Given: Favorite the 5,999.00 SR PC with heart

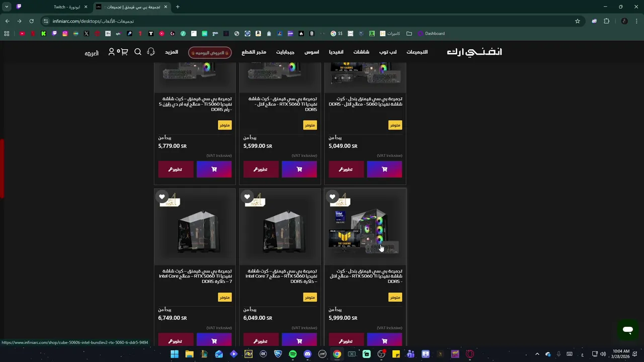Looking at the screenshot, I should coord(332,197).
